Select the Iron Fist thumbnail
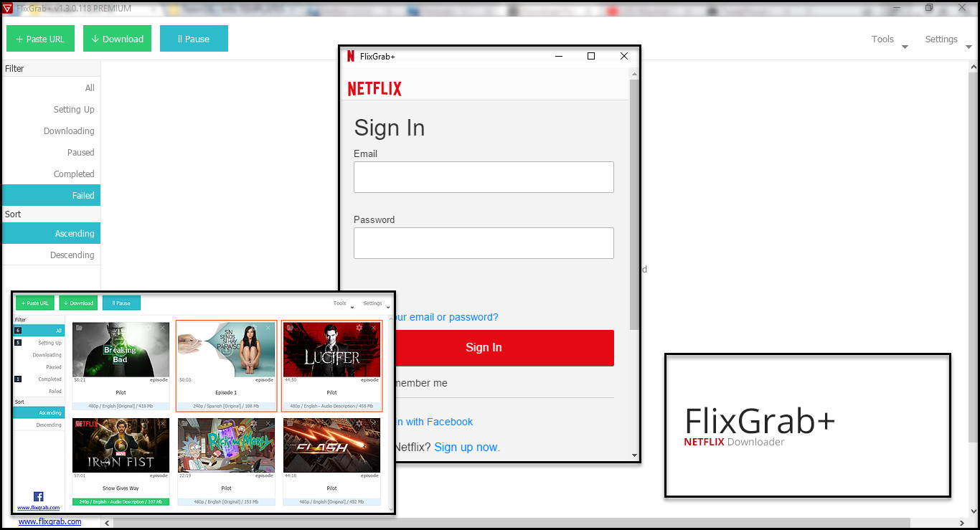 click(121, 445)
